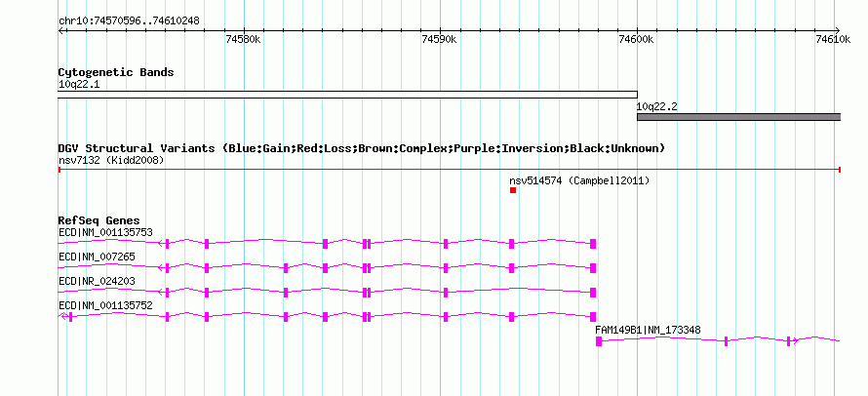The width and height of the screenshot is (868, 396).
Task: Click the RefSeq Genes track title
Action: pyautogui.click(x=99, y=221)
